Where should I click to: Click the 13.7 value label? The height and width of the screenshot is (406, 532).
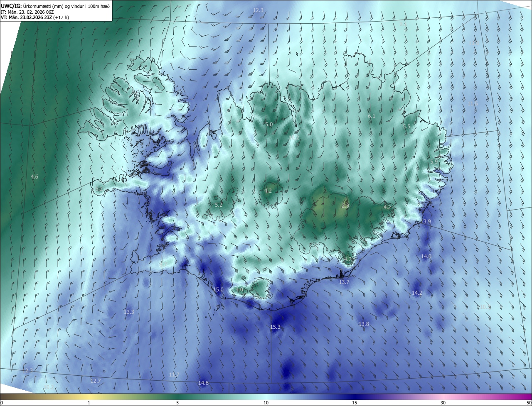[344, 282]
